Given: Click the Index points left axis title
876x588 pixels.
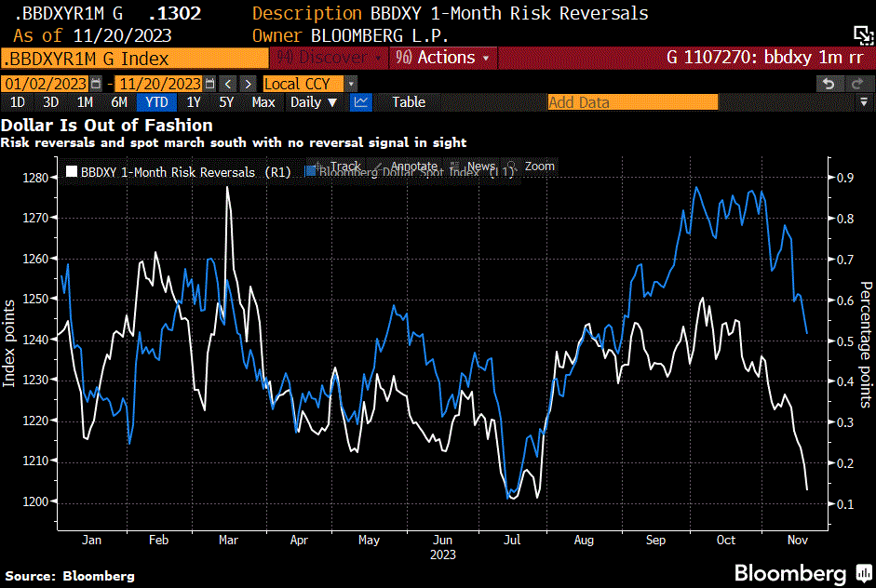Looking at the screenshot, I should (8, 343).
